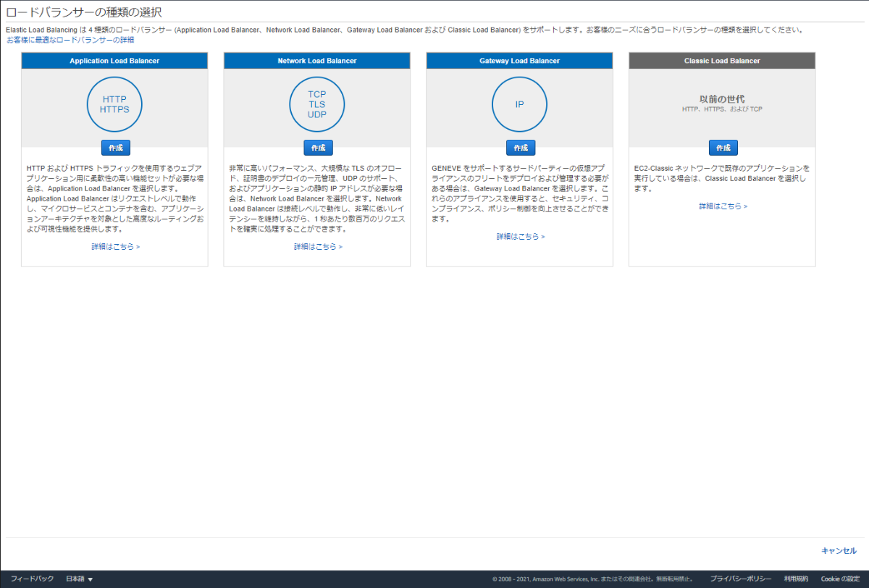The height and width of the screenshot is (588, 869).
Task: Select the IP circle icon
Action: click(520, 104)
